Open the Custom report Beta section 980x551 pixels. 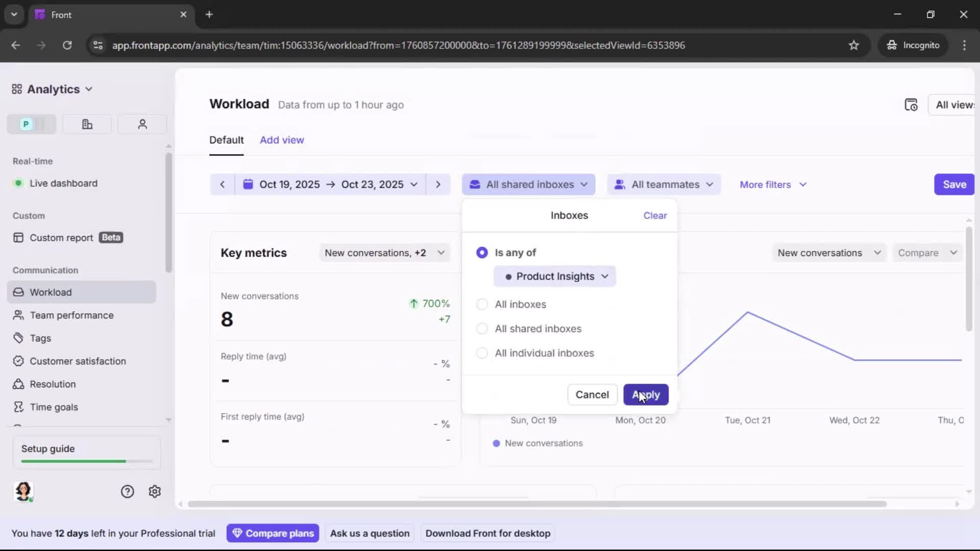coord(61,237)
